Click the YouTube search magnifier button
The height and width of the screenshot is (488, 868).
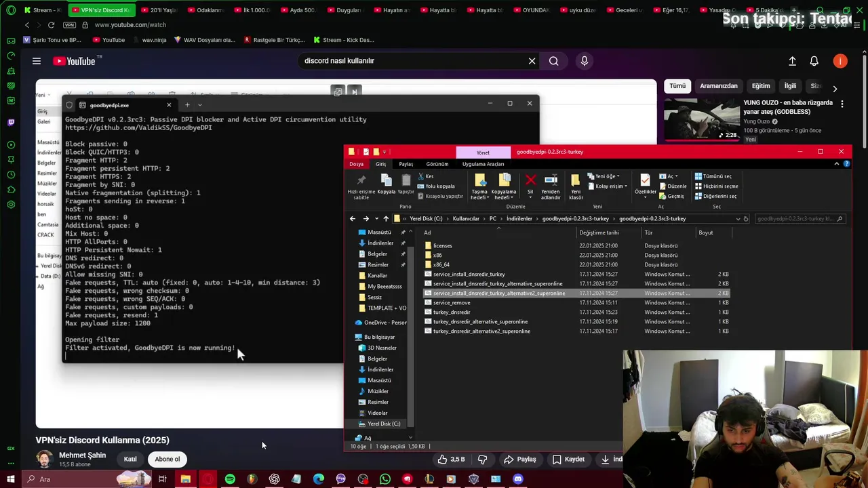[x=554, y=61]
